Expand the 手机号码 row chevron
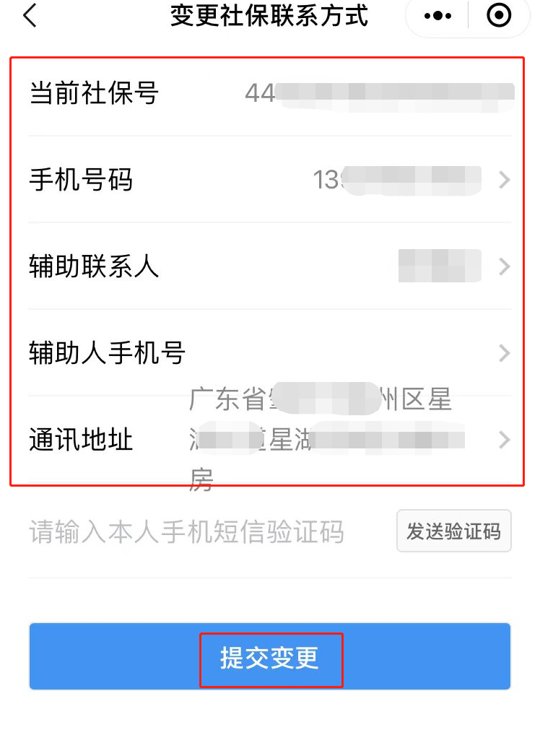 pyautogui.click(x=505, y=180)
